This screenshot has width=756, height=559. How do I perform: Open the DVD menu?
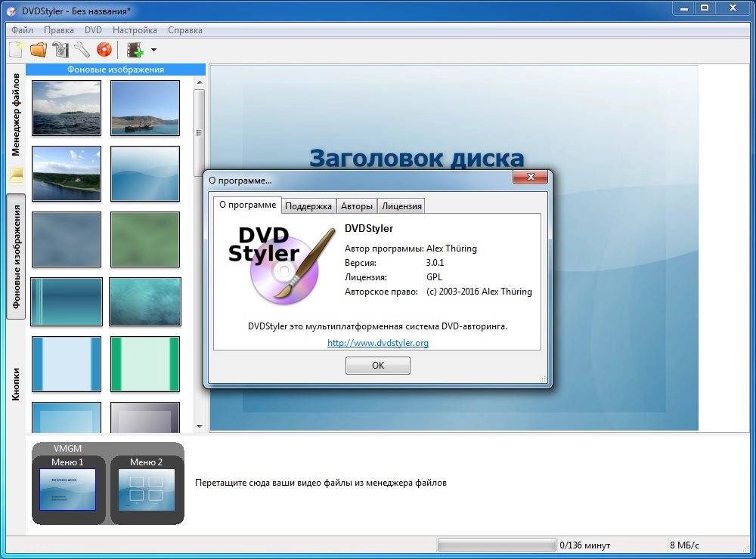[x=93, y=30]
